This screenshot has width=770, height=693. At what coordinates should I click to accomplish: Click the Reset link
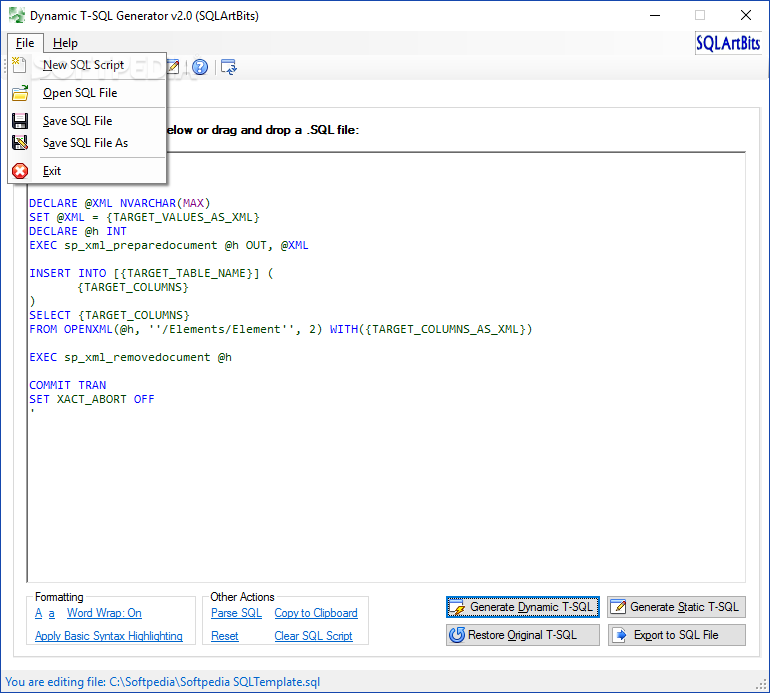click(x=224, y=636)
